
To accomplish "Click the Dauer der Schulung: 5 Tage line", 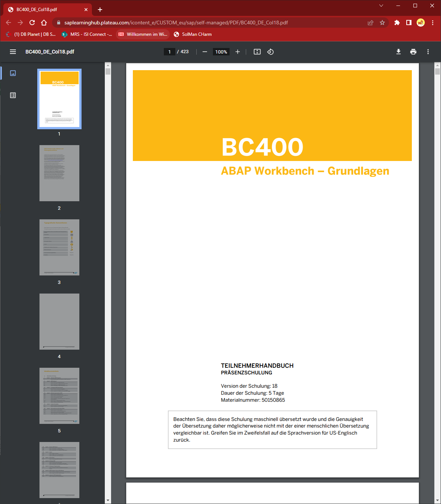I will coord(252,393).
